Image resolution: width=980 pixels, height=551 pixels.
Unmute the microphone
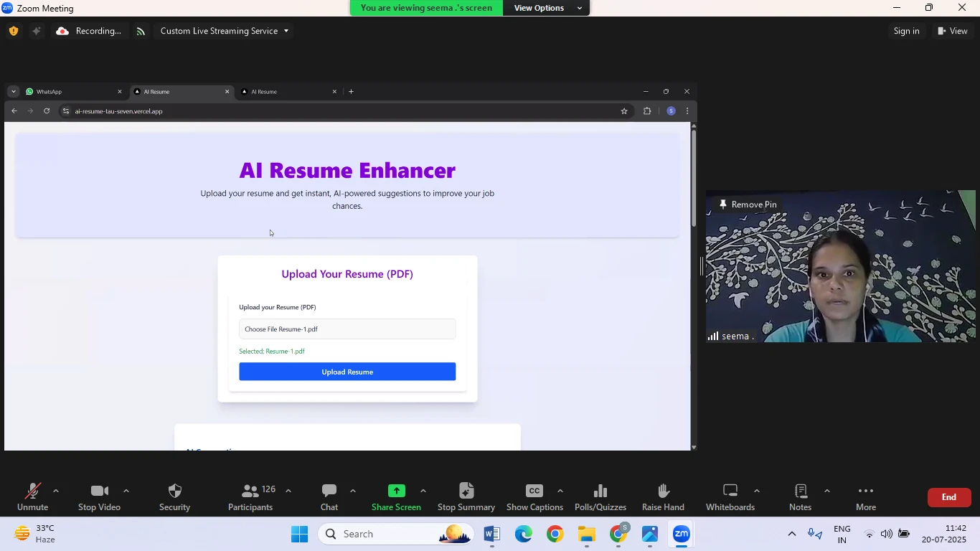[x=32, y=491]
